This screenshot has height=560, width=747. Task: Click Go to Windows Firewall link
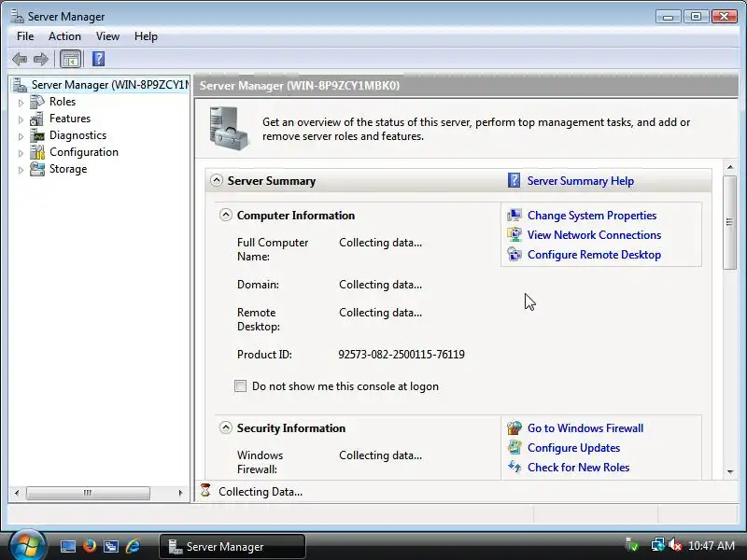tap(585, 428)
